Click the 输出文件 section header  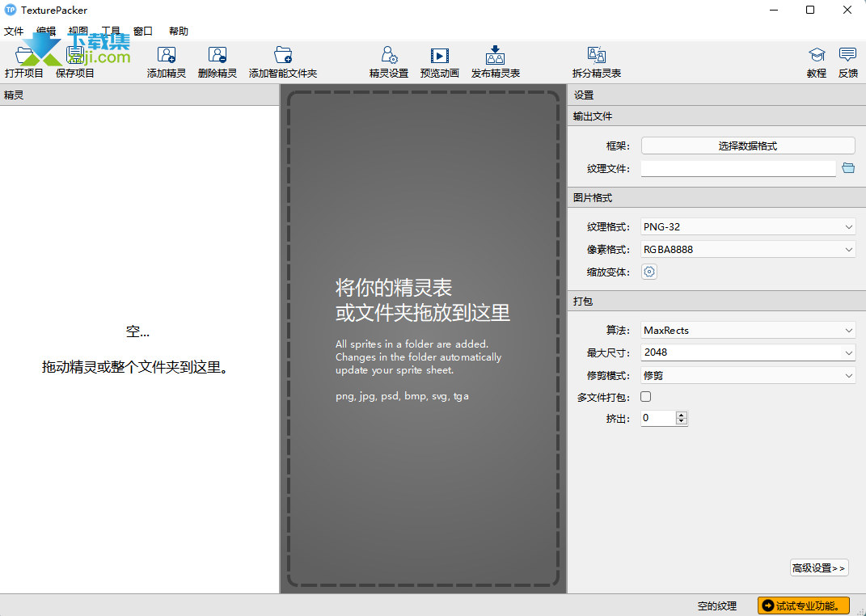pos(716,116)
